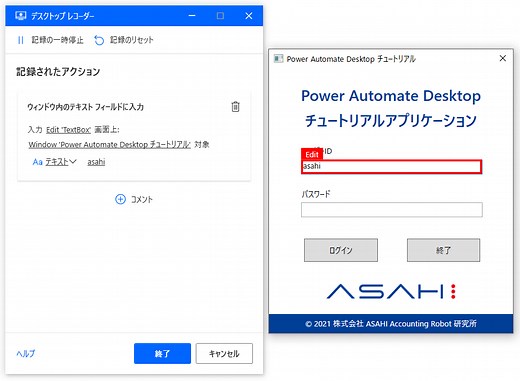Click the asahi text value link
520x381 pixels.
tap(96, 162)
